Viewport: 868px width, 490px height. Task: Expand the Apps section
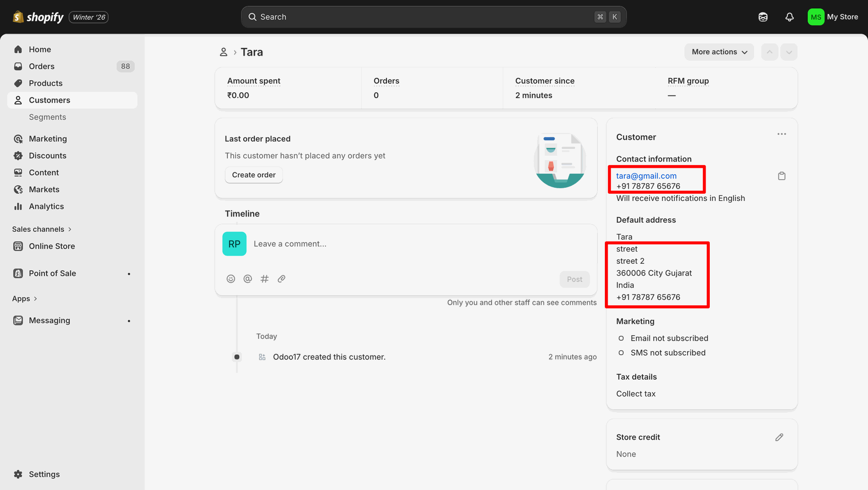click(x=24, y=299)
